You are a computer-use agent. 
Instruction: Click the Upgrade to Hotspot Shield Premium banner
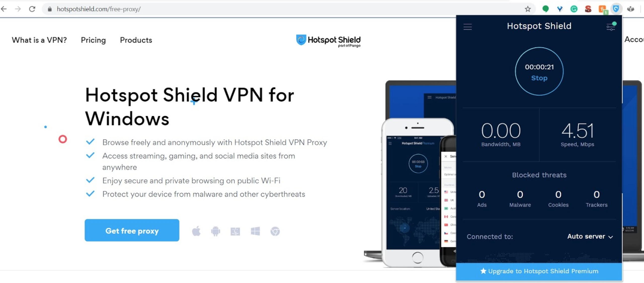click(x=539, y=271)
